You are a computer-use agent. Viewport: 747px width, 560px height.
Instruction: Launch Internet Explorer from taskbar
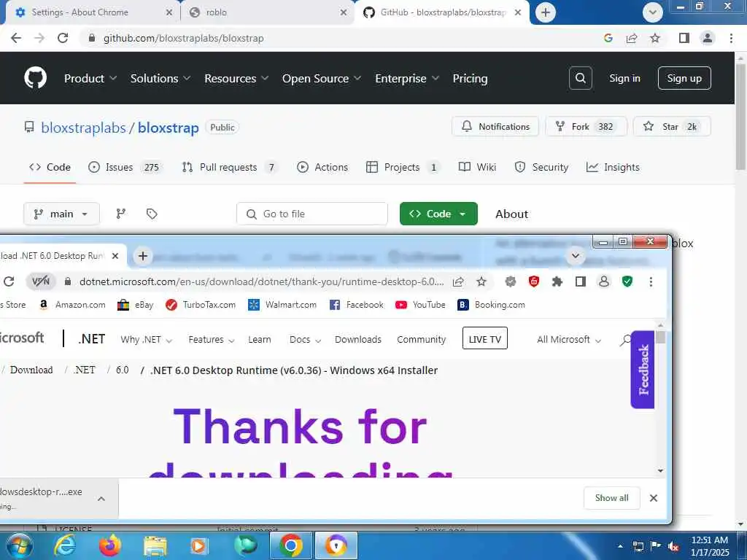[64, 545]
